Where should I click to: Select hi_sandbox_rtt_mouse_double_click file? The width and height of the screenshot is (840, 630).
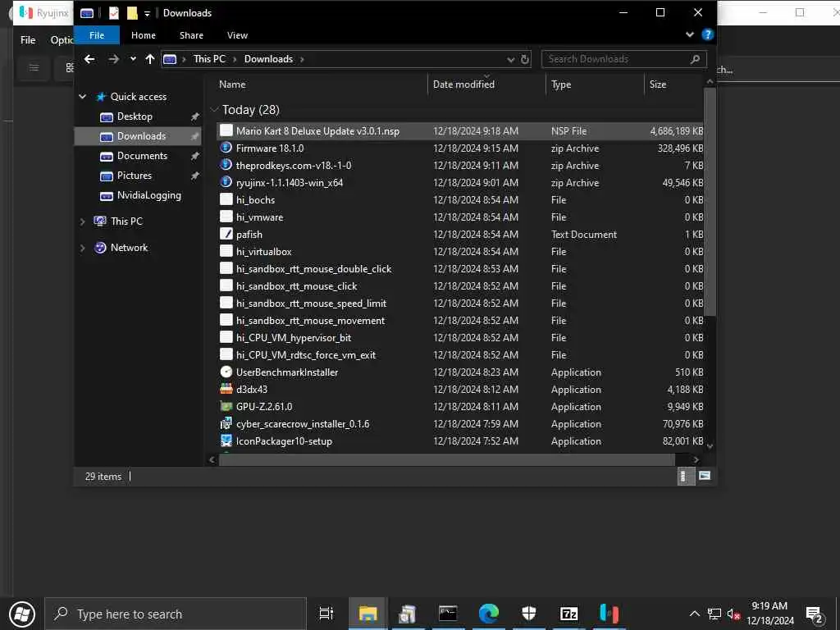[x=314, y=269]
